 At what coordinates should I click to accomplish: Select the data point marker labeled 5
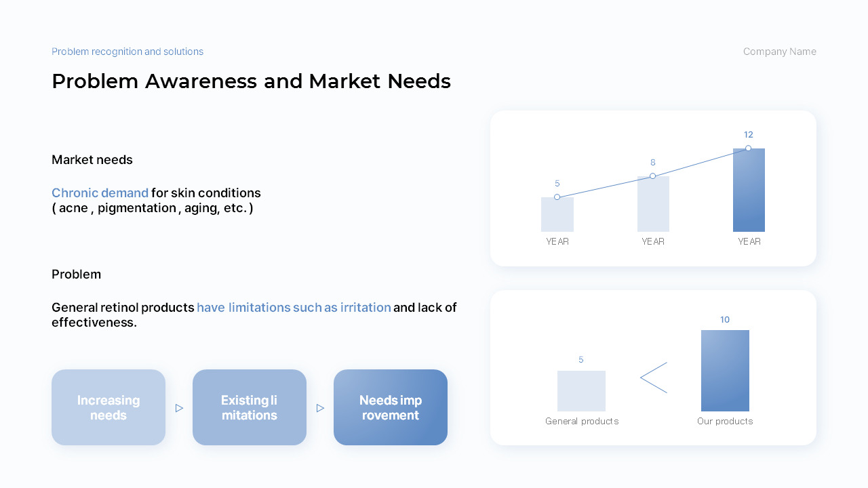[557, 197]
